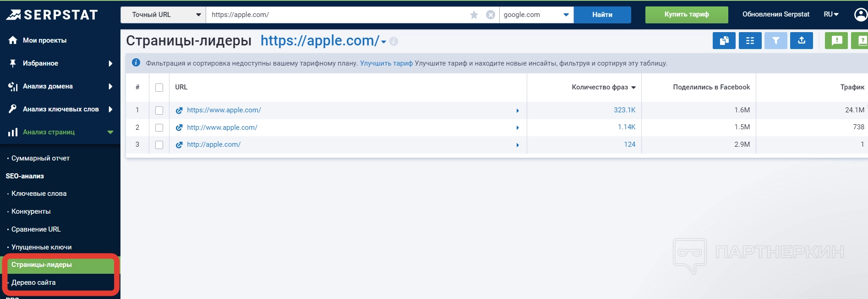
Task: Open Ключевые слова in sidebar
Action: (x=39, y=194)
